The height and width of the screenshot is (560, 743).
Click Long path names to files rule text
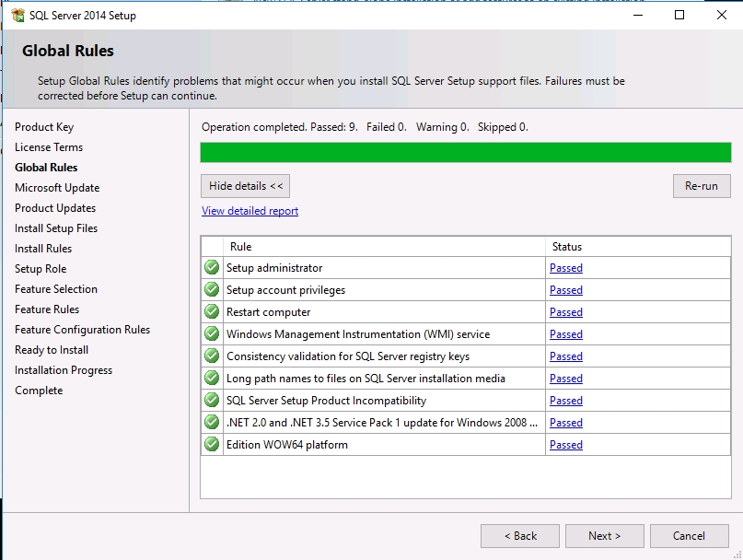(x=366, y=379)
